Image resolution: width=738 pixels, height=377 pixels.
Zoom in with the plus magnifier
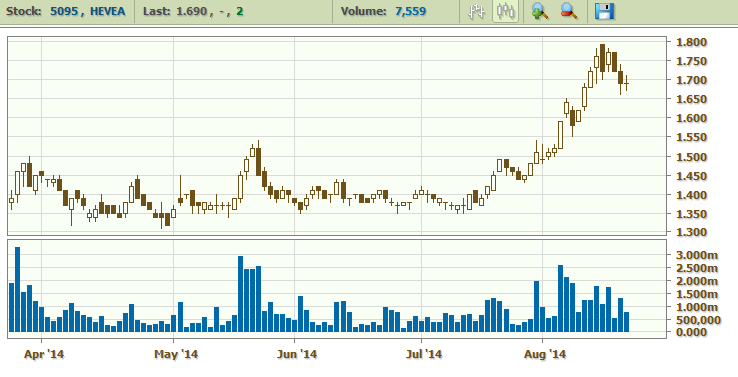[x=539, y=11]
